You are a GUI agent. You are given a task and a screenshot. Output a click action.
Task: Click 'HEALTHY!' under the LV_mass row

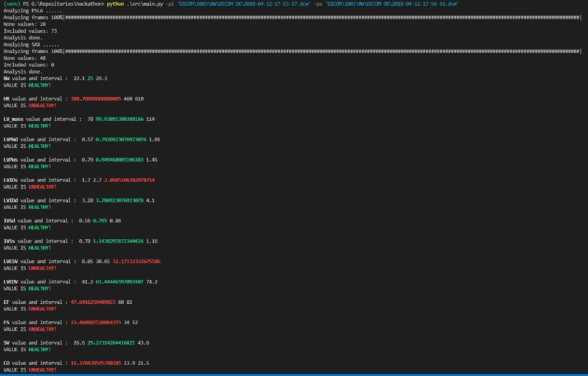coord(39,126)
